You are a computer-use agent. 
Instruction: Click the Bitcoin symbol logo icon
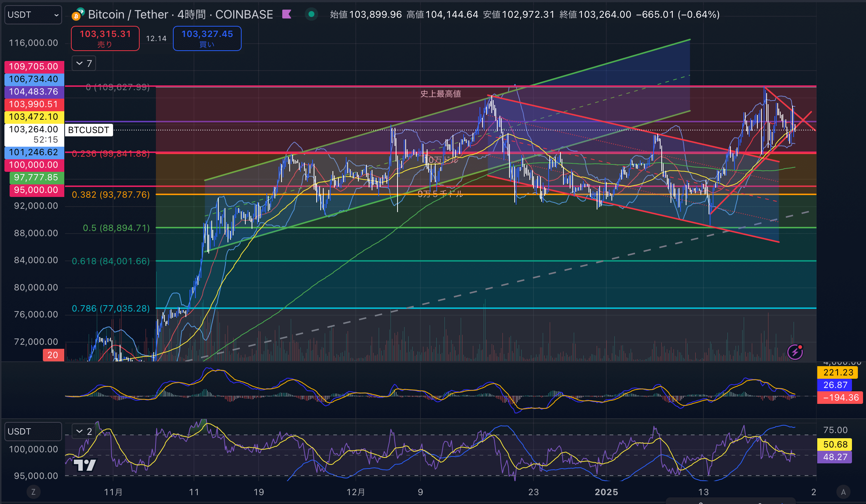(78, 15)
